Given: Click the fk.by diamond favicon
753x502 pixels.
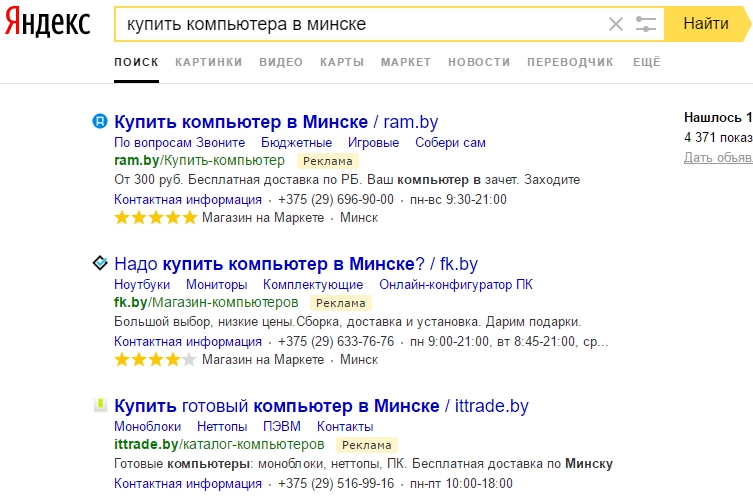Looking at the screenshot, I should point(100,263).
